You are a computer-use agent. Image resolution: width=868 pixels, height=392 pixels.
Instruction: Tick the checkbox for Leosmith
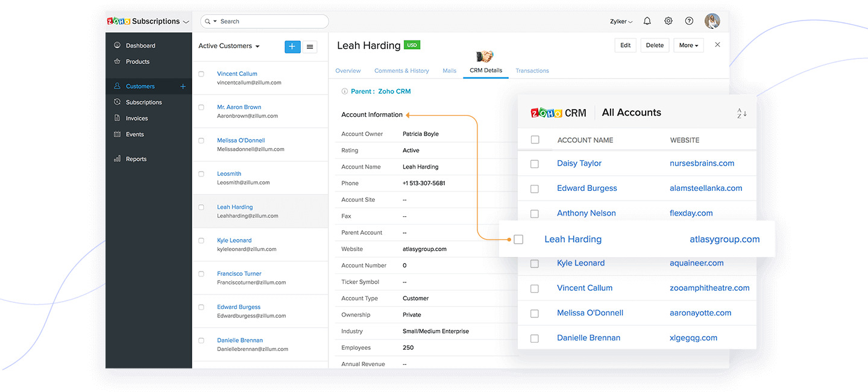201,174
